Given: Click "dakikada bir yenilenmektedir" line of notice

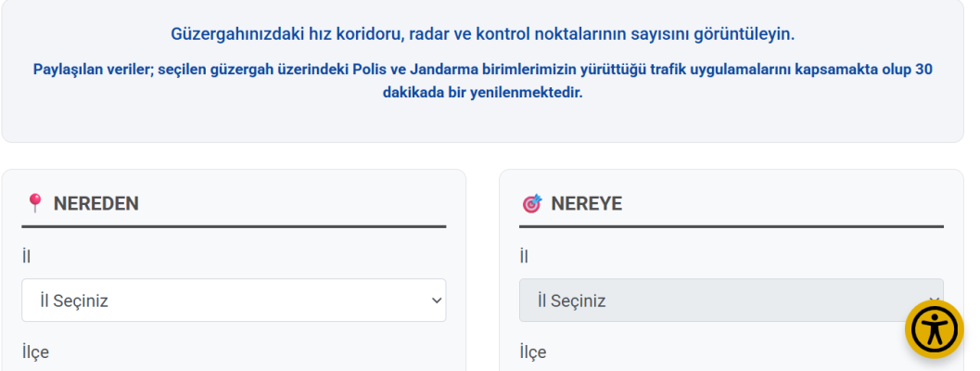Looking at the screenshot, I should coord(482,94).
